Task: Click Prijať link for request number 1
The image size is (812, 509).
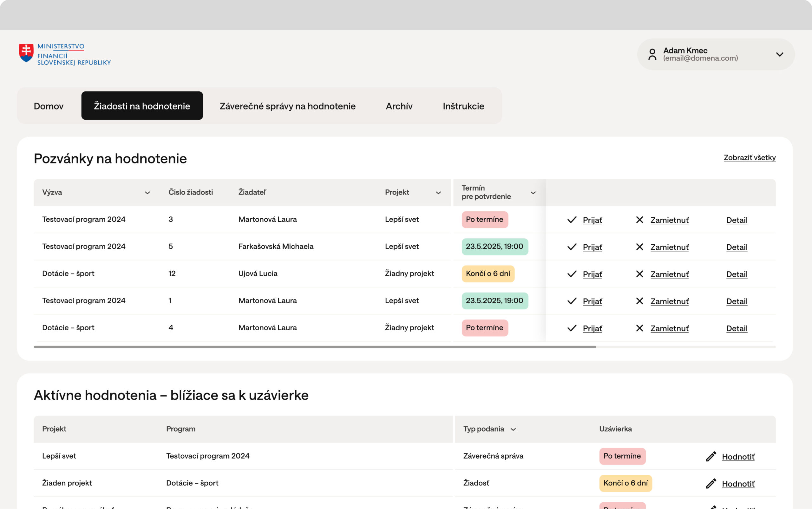Action: [x=592, y=301]
